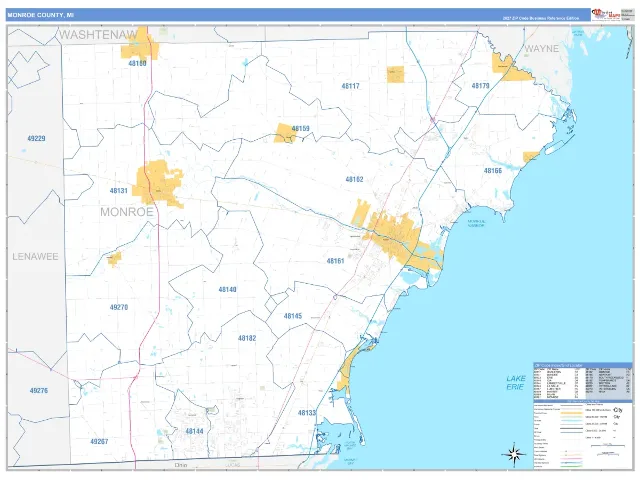This screenshot has width=640, height=480.
Task: Click the orange city-area swatch in legend
Action: tap(571, 413)
